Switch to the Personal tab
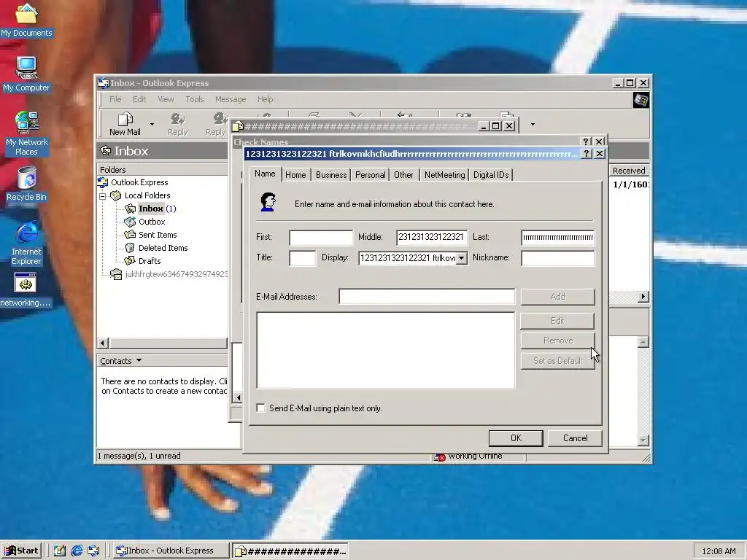 click(x=370, y=175)
